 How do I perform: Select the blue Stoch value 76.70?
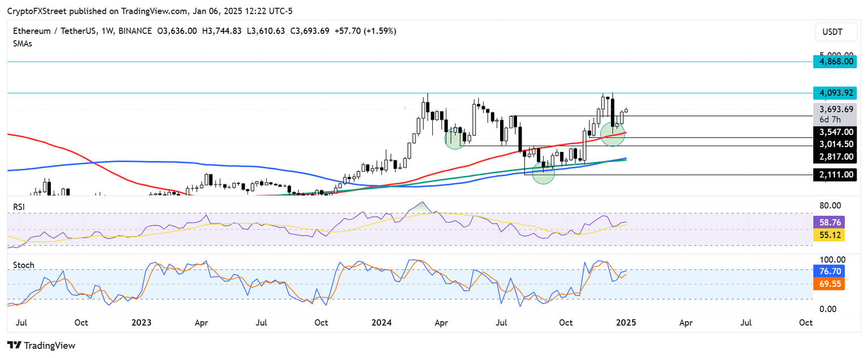828,271
